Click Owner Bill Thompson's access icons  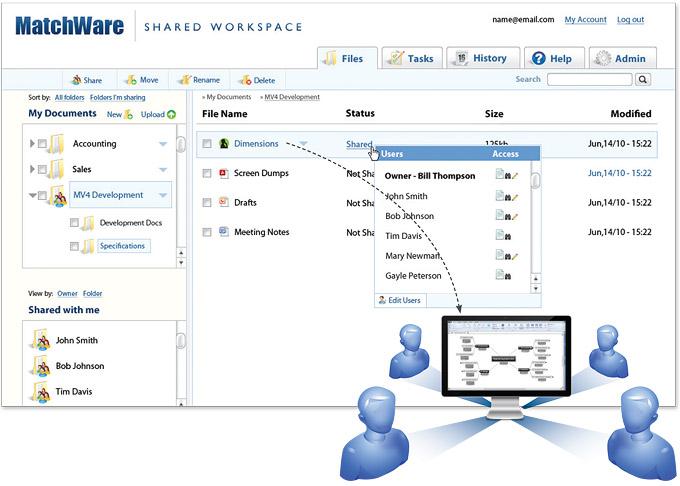[x=507, y=175]
